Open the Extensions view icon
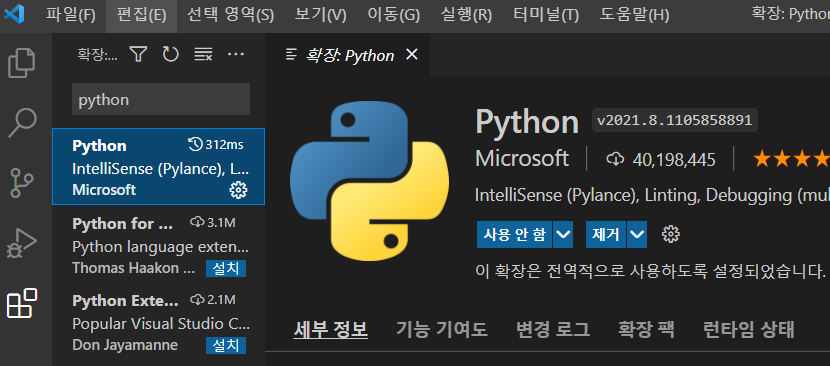 point(22,303)
